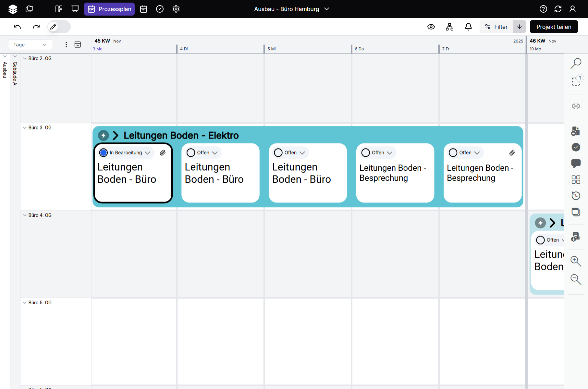The height and width of the screenshot is (389, 588).
Task: Click the blue In Bearbeitung status circle
Action: coord(104,152)
